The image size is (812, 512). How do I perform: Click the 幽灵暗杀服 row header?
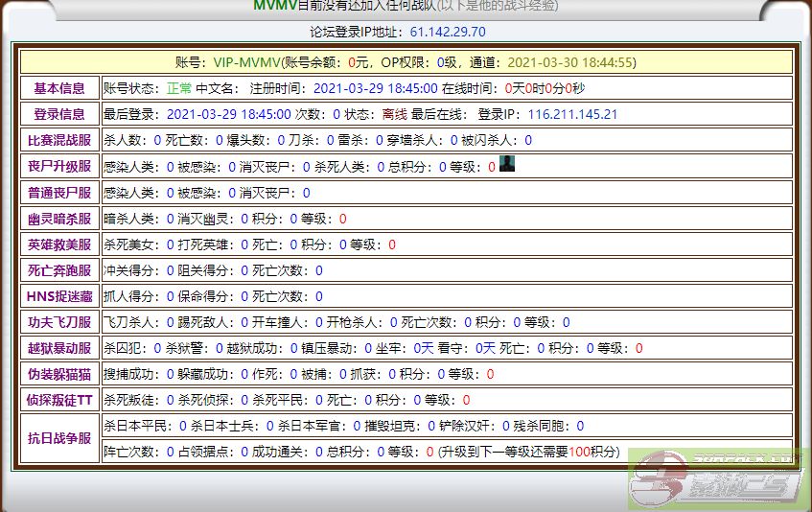pyautogui.click(x=59, y=219)
